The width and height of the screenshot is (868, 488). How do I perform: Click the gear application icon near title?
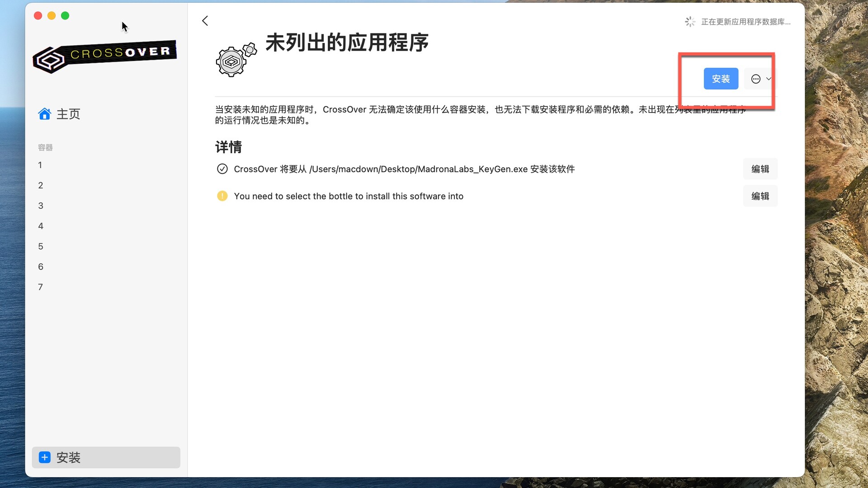tap(236, 59)
